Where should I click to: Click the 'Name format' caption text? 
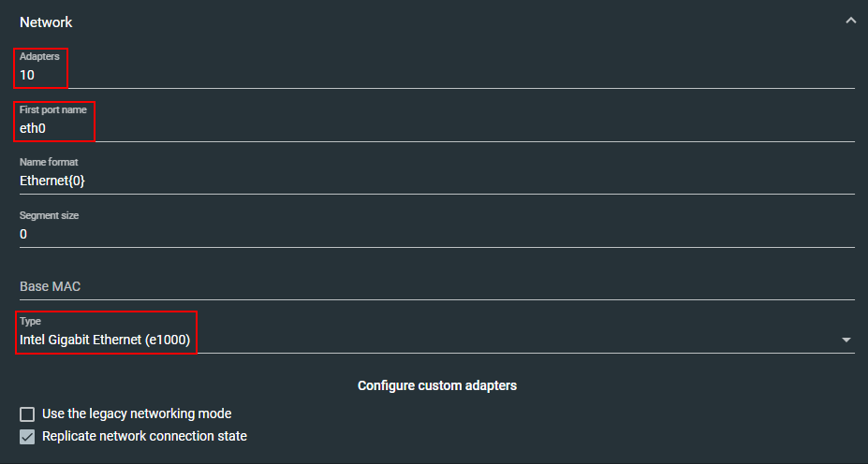point(49,163)
